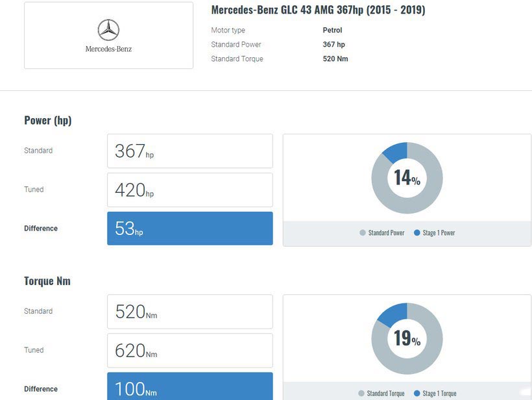Click the Stage 1 Torque legend dot
This screenshot has width=532, height=400.
click(417, 394)
